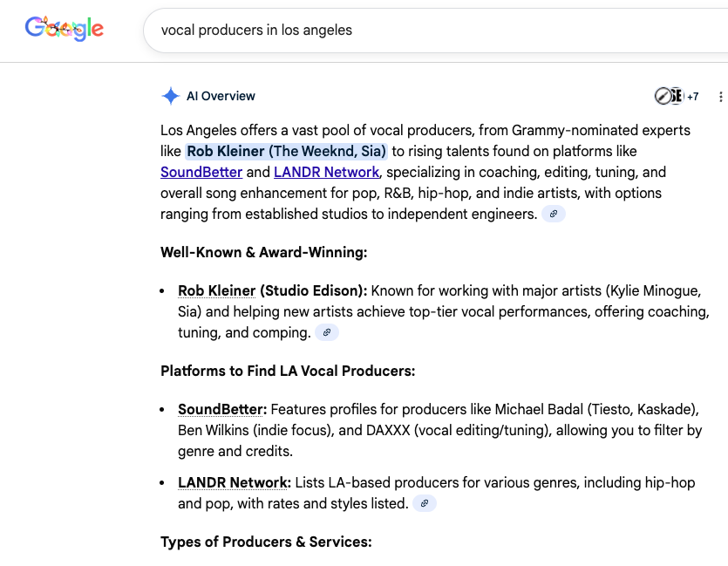
Task: Click link chip after 'rates and styles listed.'
Action: [x=425, y=503]
